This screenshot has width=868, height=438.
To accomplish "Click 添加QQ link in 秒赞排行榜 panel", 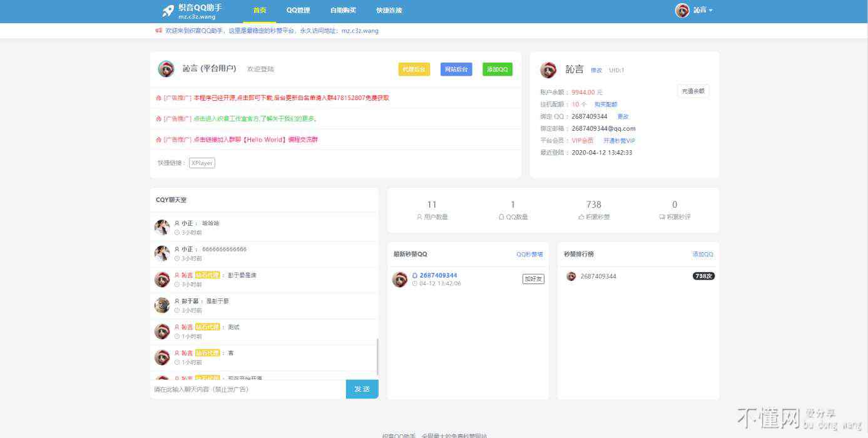I will tap(703, 255).
